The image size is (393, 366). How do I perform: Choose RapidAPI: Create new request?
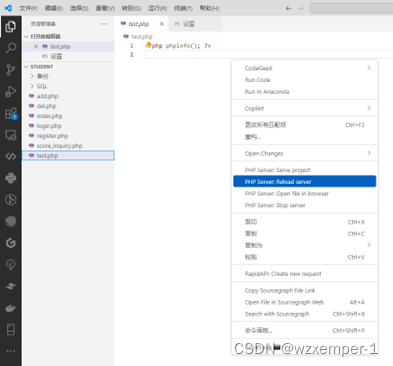pyautogui.click(x=305, y=274)
